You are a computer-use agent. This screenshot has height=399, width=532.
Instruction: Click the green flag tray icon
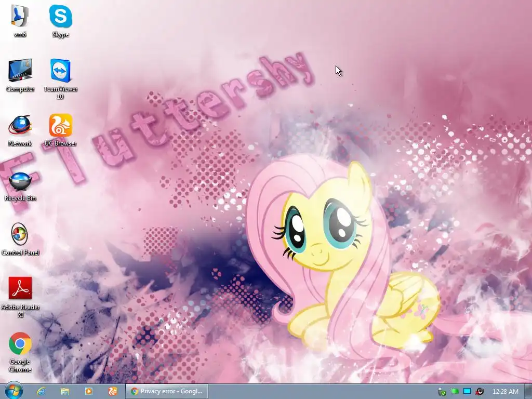(455, 392)
